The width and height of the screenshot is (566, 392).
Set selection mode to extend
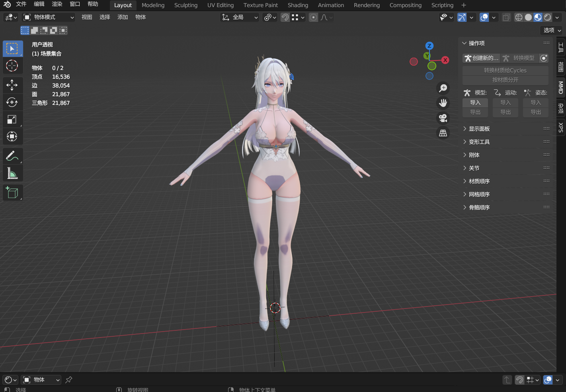point(35,30)
